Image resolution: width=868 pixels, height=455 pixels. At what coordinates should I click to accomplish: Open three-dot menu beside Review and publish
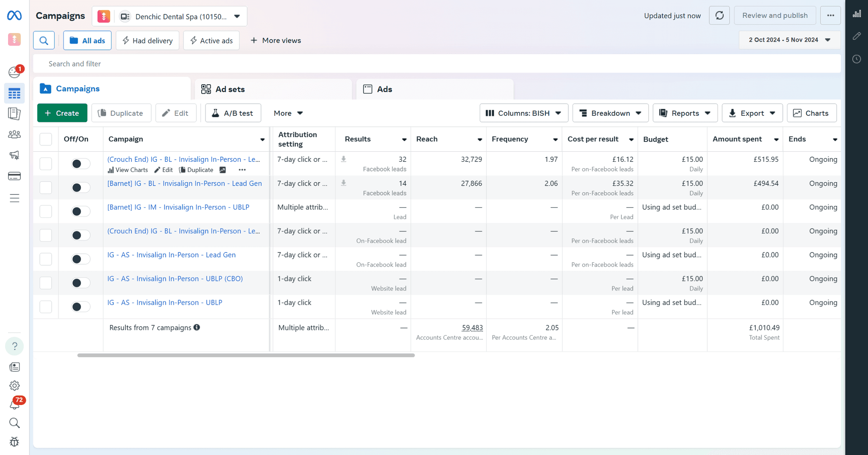point(830,16)
